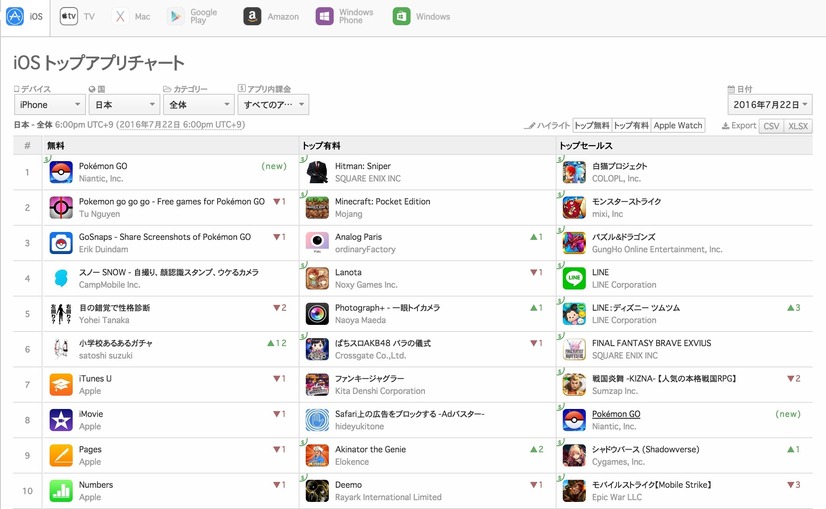Viewport: 826px width, 509px height.
Task: Open the Lanota app icon
Action: (x=317, y=278)
